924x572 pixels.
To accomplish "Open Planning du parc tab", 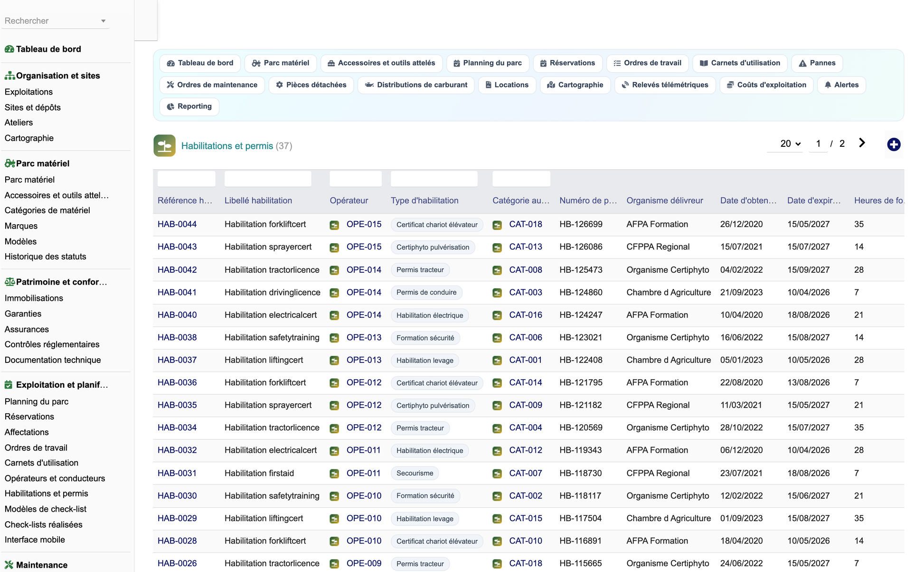I will [488, 63].
